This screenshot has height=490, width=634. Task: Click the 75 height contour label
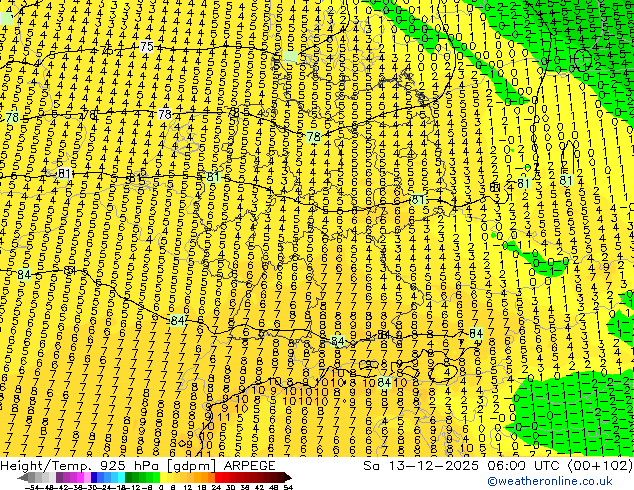(x=147, y=47)
